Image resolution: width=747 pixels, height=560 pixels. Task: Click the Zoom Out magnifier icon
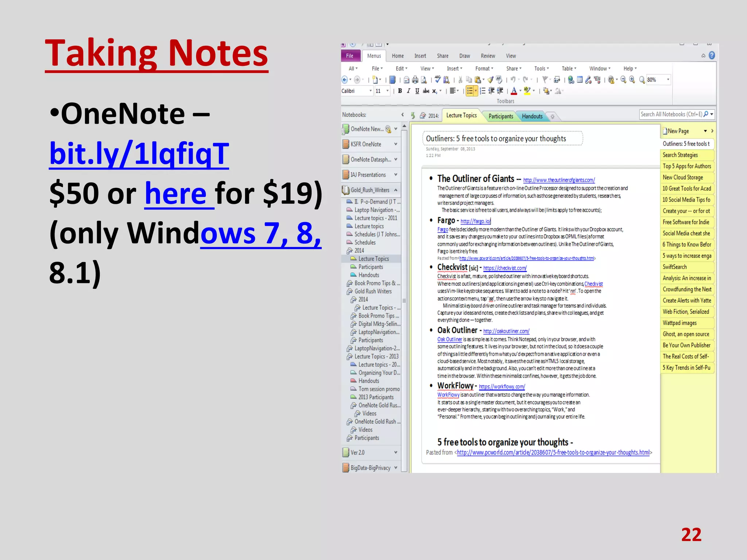pos(623,79)
